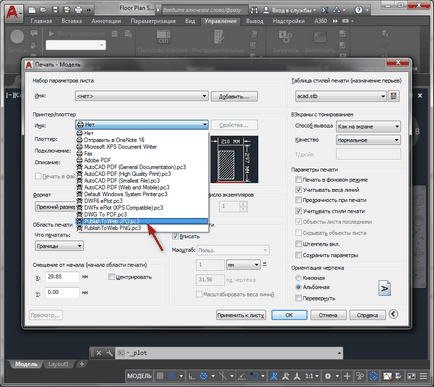Image resolution: width=434 pixels, height=387 pixels.
Task: Enable the Центрировать checkbox
Action: 111,277
